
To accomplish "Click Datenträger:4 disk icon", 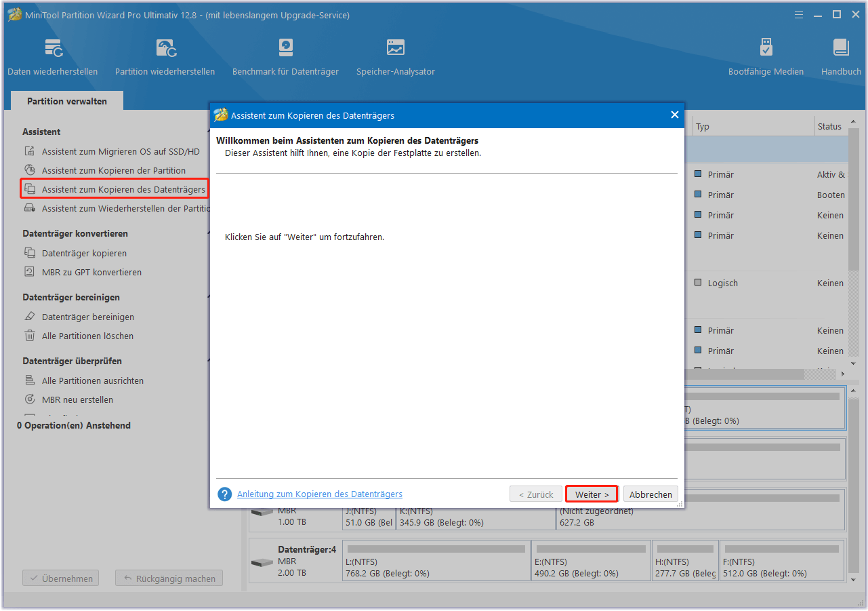I will click(x=262, y=563).
